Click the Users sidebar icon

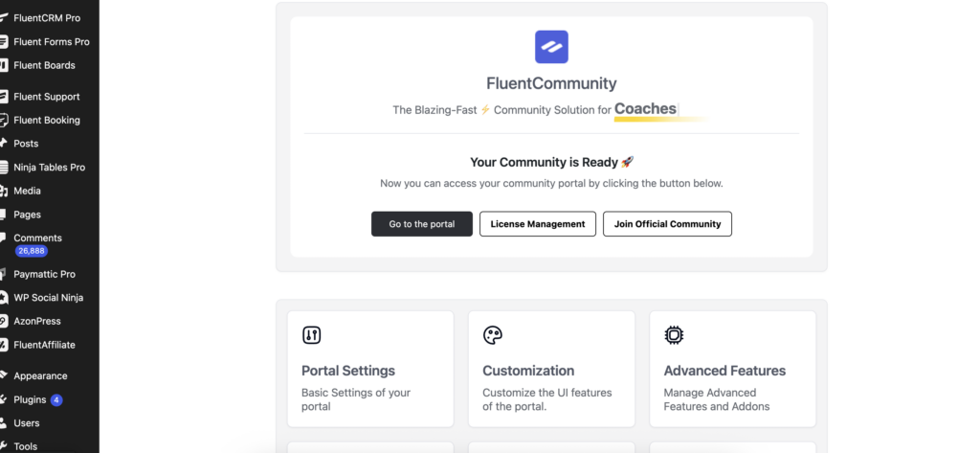[x=3, y=423]
